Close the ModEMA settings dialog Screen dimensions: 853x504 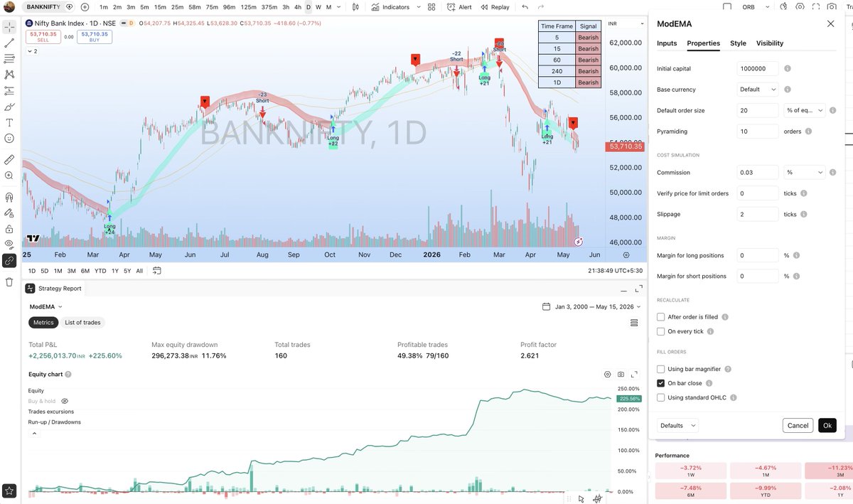830,23
